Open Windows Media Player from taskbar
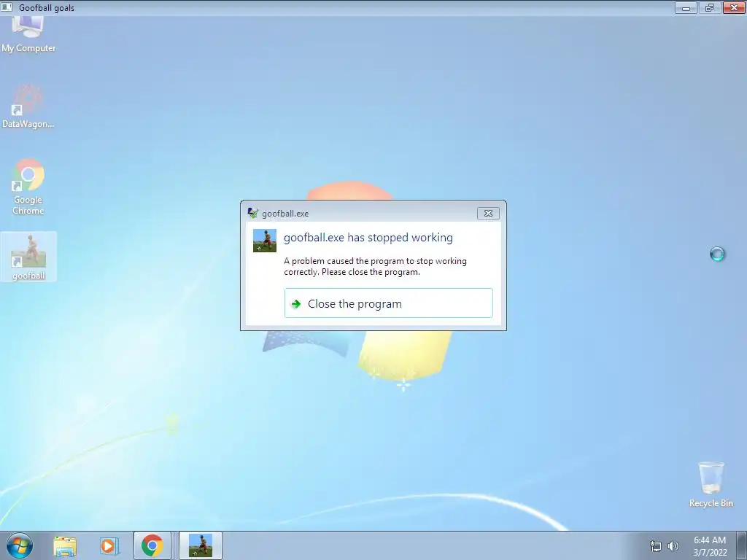This screenshot has width=747, height=560. pyautogui.click(x=109, y=545)
